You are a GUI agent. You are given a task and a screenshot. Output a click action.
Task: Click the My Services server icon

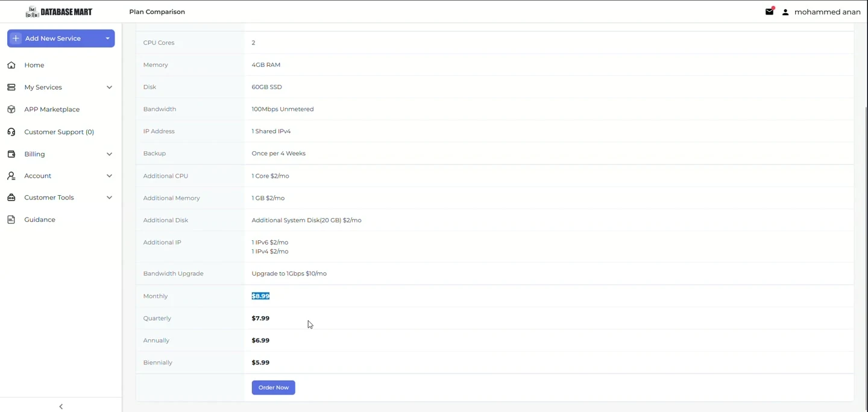click(11, 87)
